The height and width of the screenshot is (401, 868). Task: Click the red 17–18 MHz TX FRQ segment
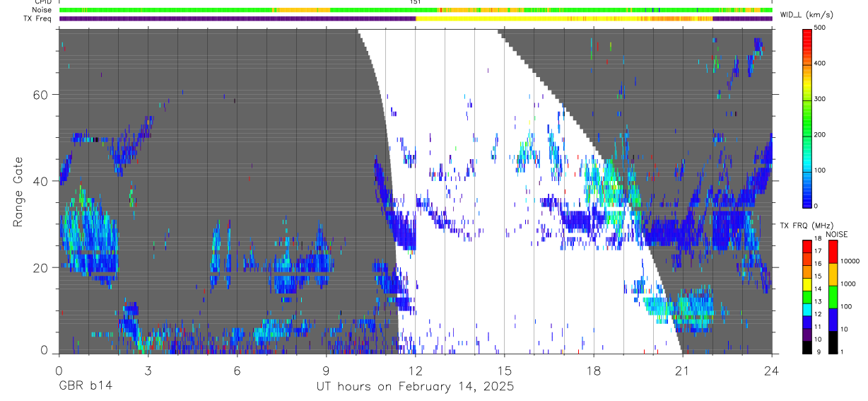tap(807, 246)
